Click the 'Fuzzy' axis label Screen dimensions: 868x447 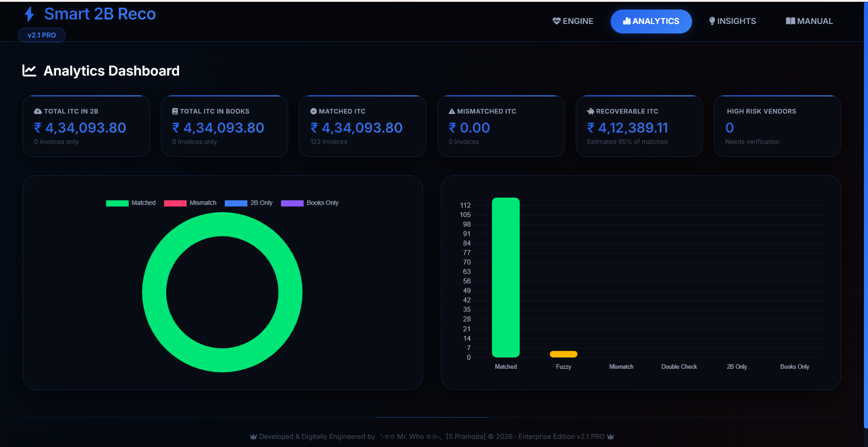(564, 367)
